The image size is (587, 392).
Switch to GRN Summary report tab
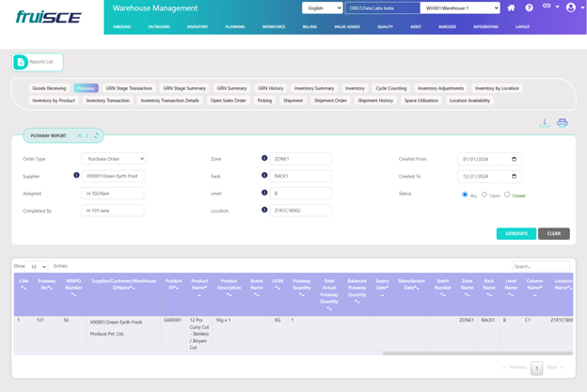click(x=231, y=88)
